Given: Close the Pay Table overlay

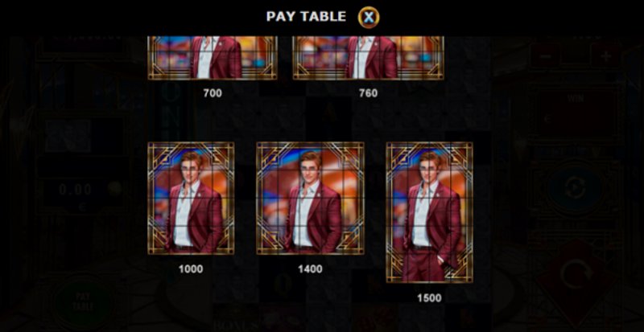Looking at the screenshot, I should click(369, 17).
